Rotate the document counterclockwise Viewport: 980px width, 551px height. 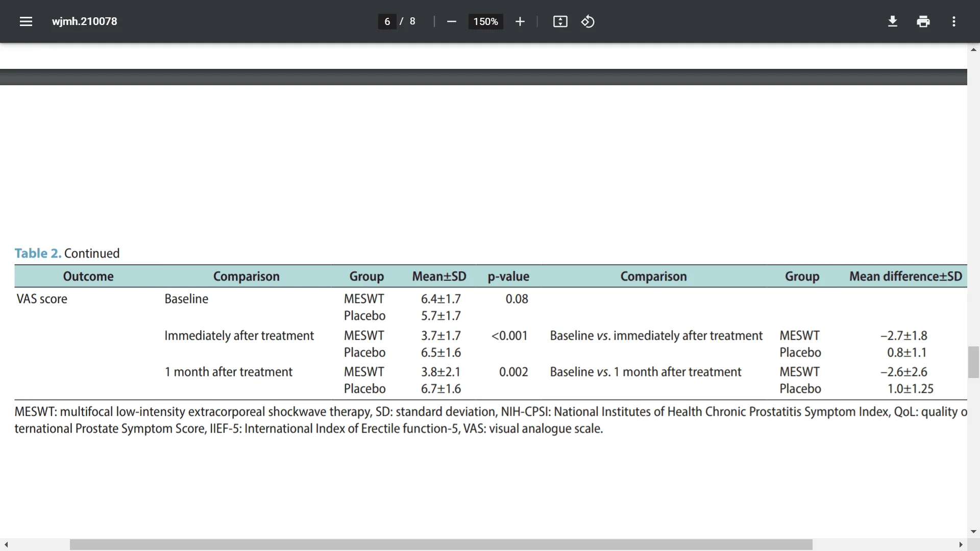point(587,21)
